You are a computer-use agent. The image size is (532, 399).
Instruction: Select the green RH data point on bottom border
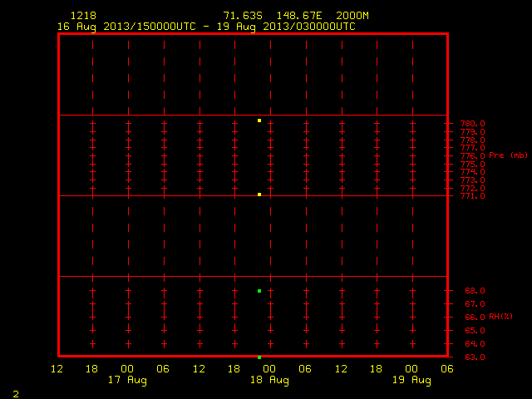(x=259, y=357)
